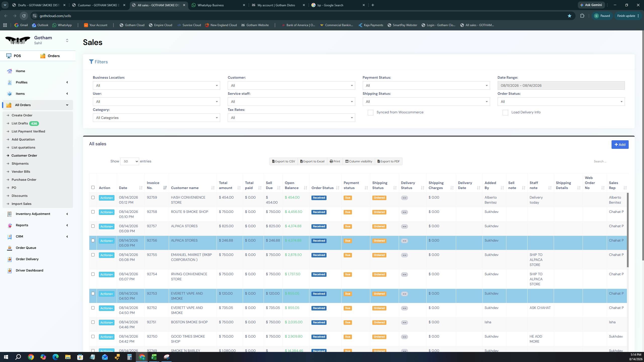Click the Inventory Adjustment icon

[x=10, y=214]
